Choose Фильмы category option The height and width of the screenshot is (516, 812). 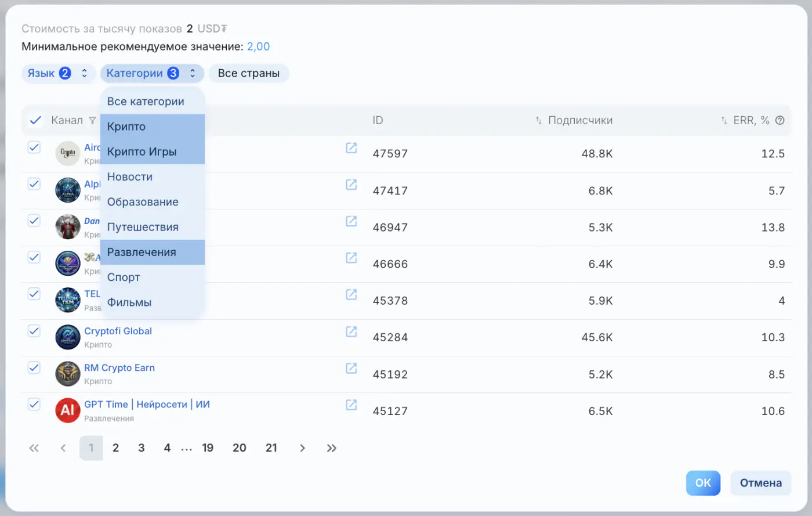(153, 302)
